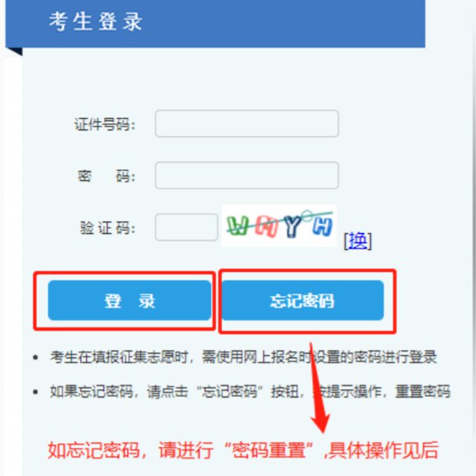Click the 证件号码 input field
Viewport: 476px width, 476px height.
247,123
